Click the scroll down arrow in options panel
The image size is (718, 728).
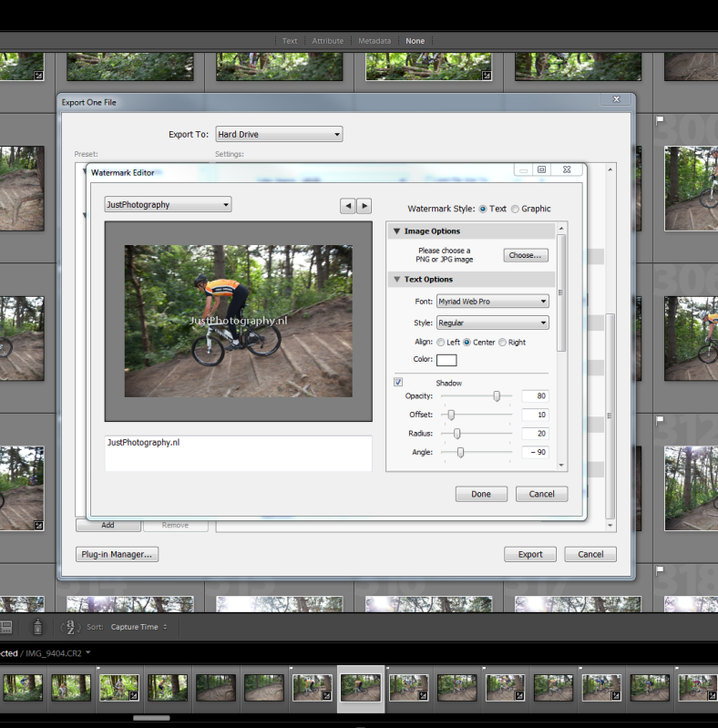561,465
